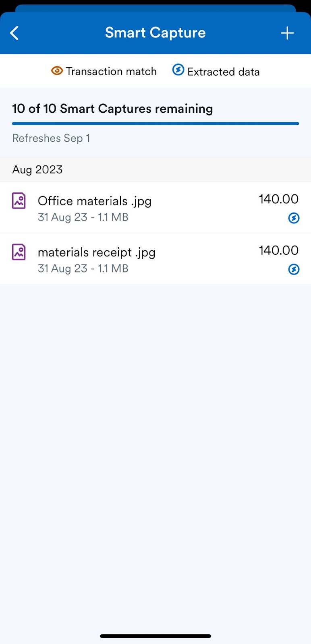Go back using the header chevron

pos(15,33)
